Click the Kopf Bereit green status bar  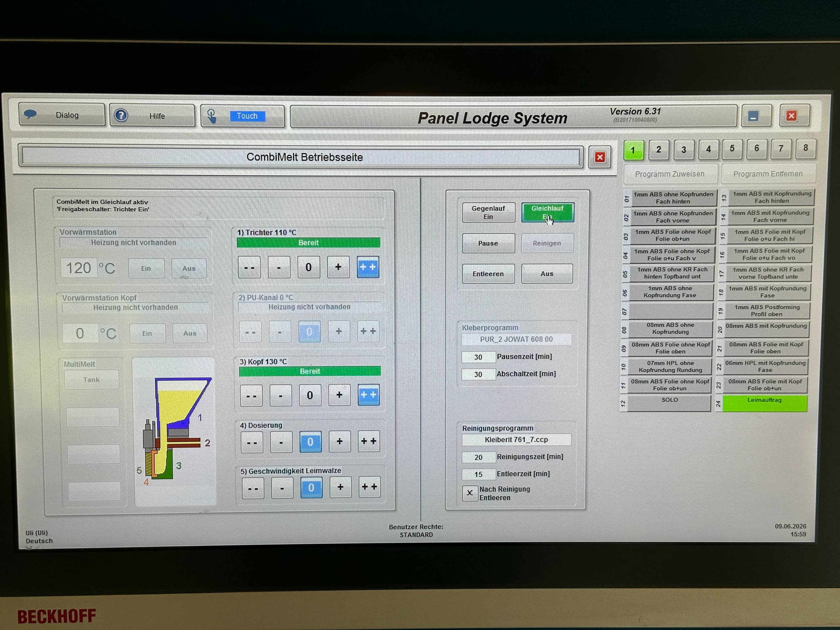click(310, 371)
